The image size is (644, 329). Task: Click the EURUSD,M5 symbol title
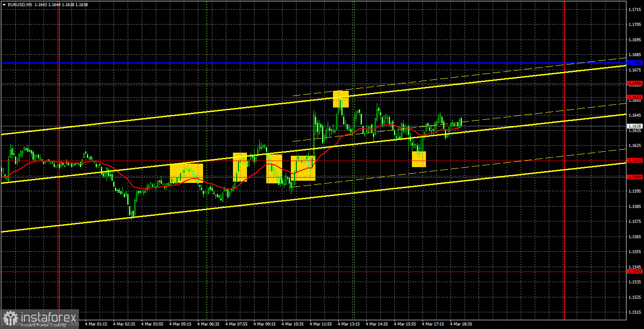[x=20, y=4]
